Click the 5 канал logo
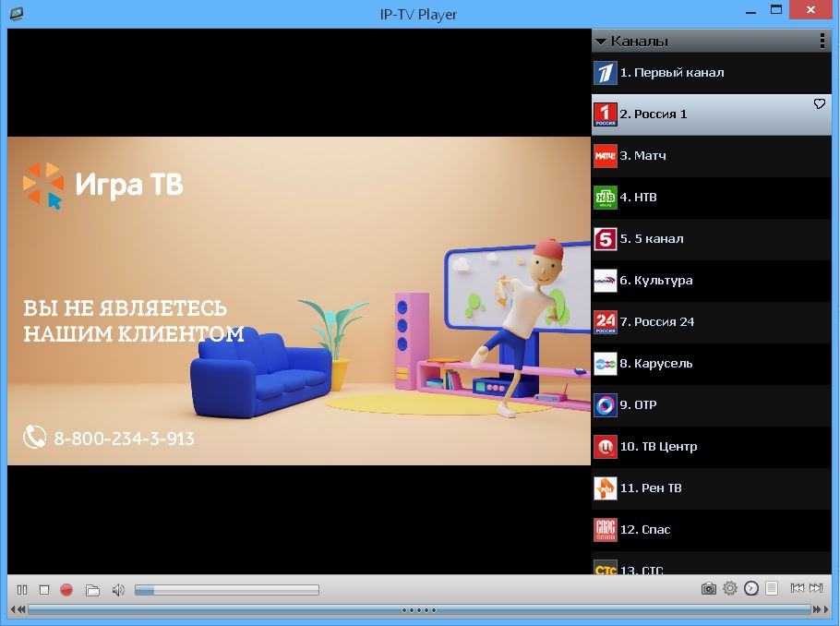The height and width of the screenshot is (626, 840). [x=606, y=239]
